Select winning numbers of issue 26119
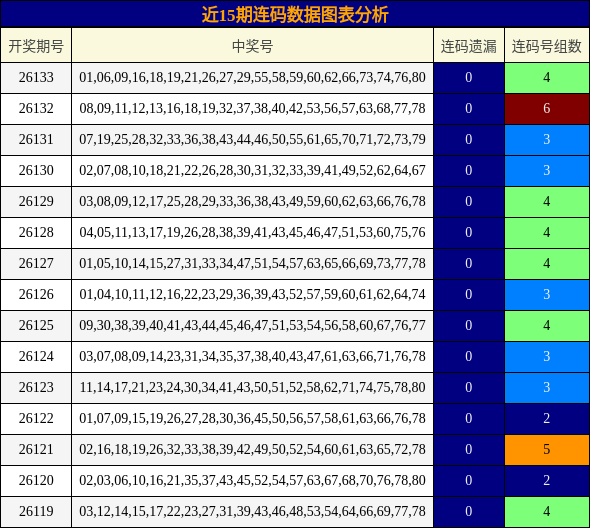Screen dimensions: 590x528 point(252,511)
